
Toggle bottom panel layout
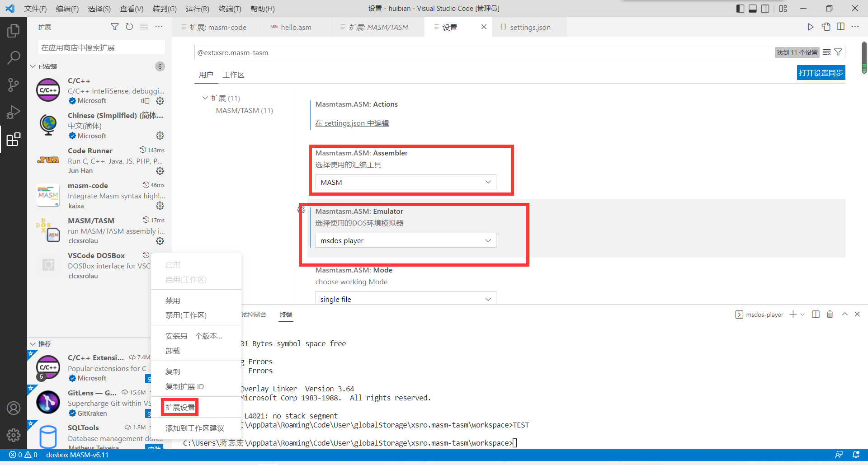(x=753, y=9)
